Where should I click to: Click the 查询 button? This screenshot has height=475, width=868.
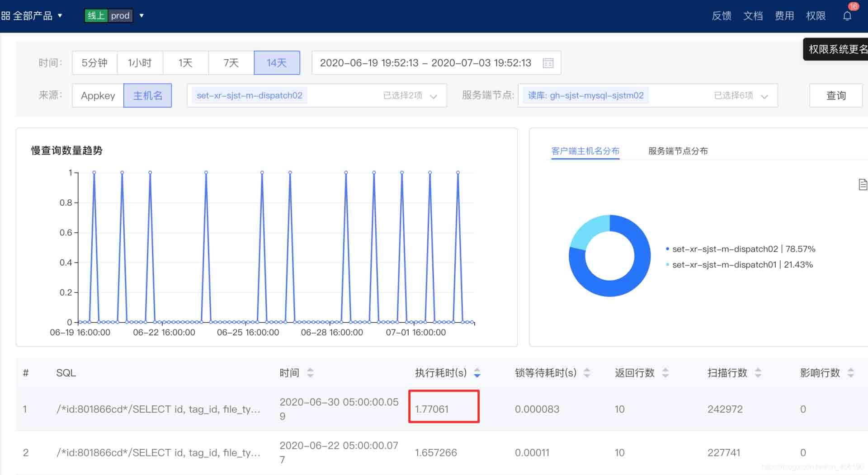(835, 95)
